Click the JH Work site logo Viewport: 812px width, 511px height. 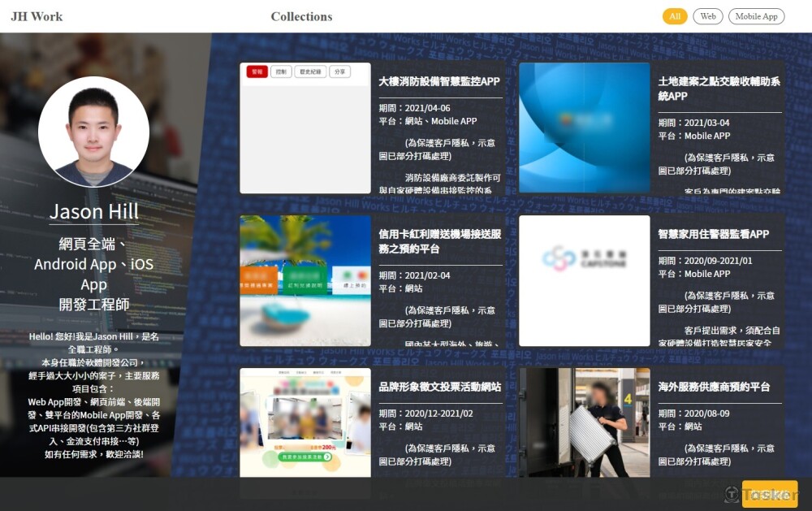(x=37, y=16)
